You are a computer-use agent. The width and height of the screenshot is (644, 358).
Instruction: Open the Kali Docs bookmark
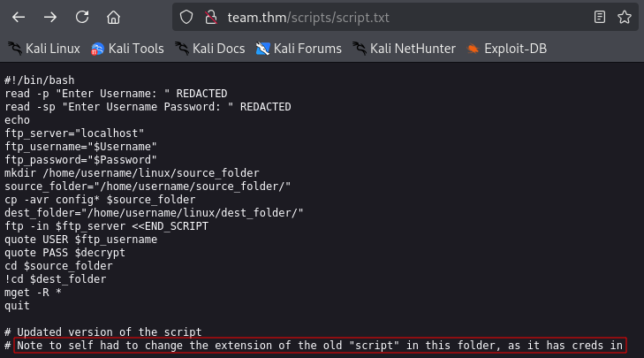210,49
